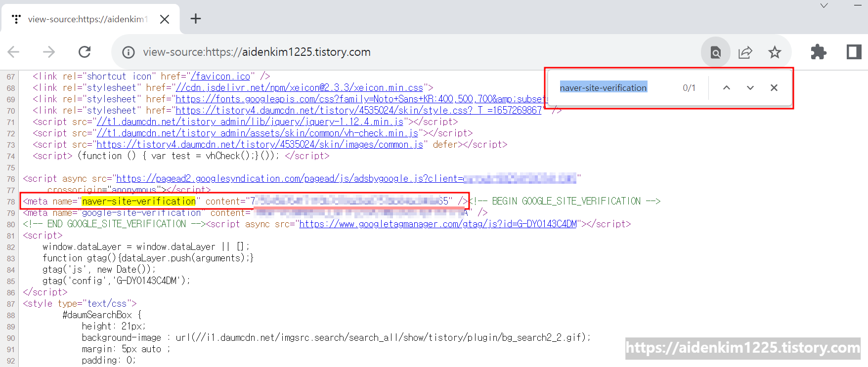The width and height of the screenshot is (868, 367).
Task: Open the adsbygoogle.js link
Action: pyautogui.click(x=346, y=179)
